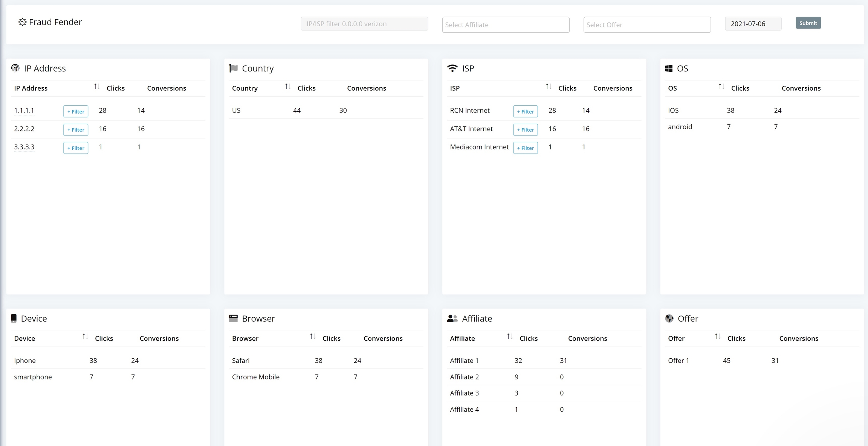Click the users icon in the Affiliate panel
This screenshot has height=446, width=868.
(x=452, y=318)
